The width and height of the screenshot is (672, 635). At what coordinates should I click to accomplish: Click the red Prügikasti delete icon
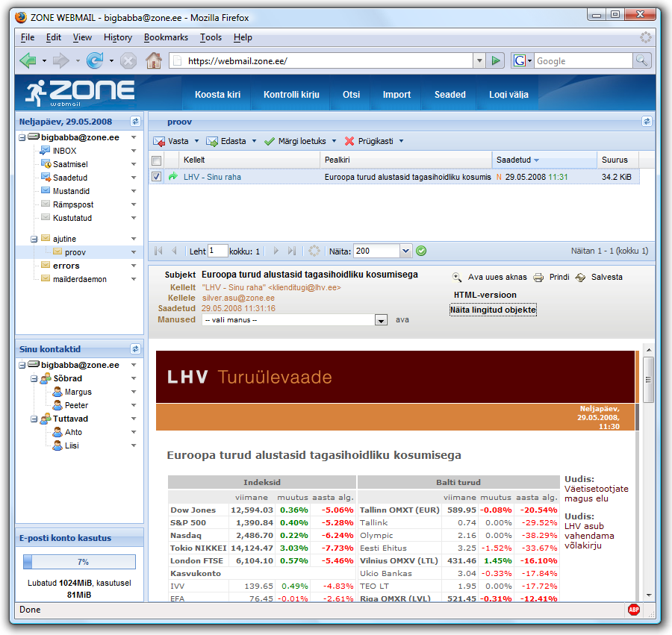coord(349,141)
